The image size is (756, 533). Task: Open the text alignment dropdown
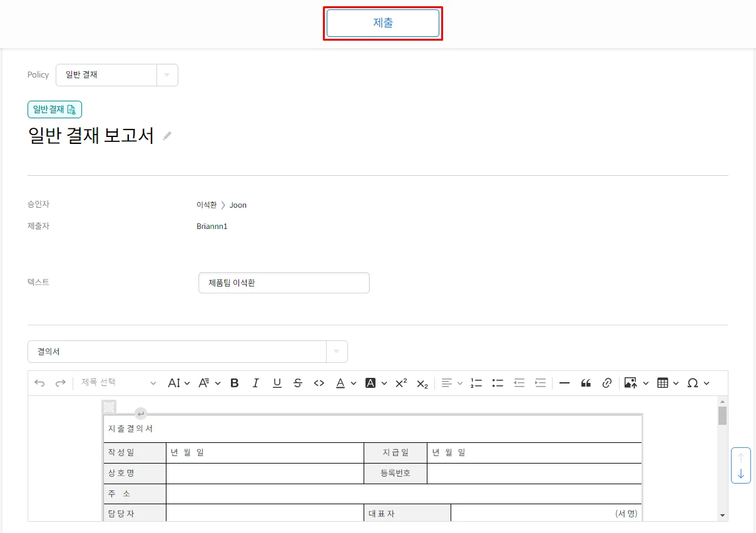[x=452, y=383]
